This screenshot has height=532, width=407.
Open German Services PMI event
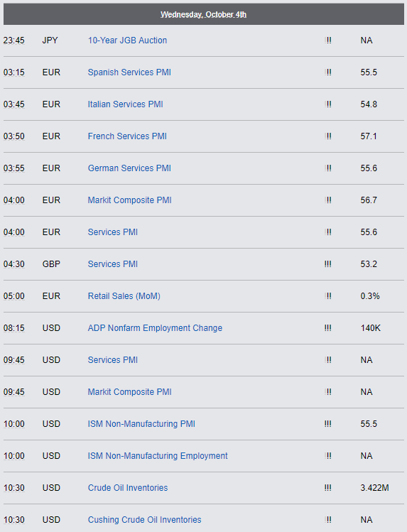click(x=129, y=168)
